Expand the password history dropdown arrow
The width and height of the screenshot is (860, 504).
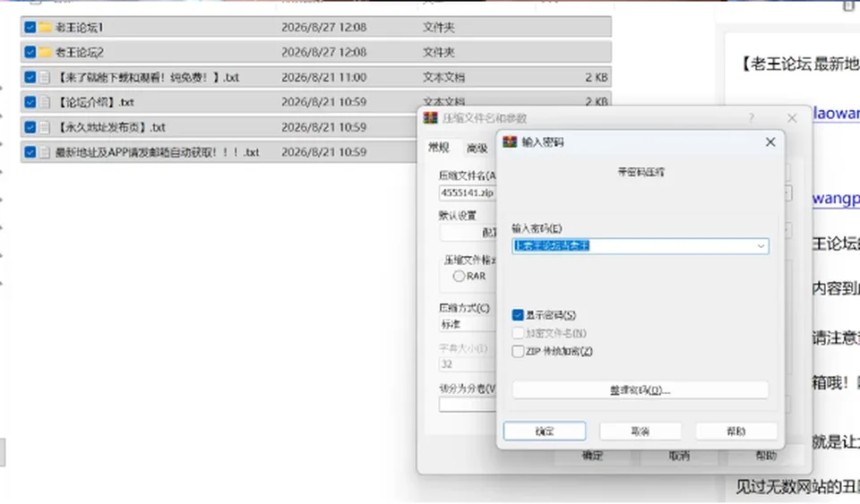point(761,246)
